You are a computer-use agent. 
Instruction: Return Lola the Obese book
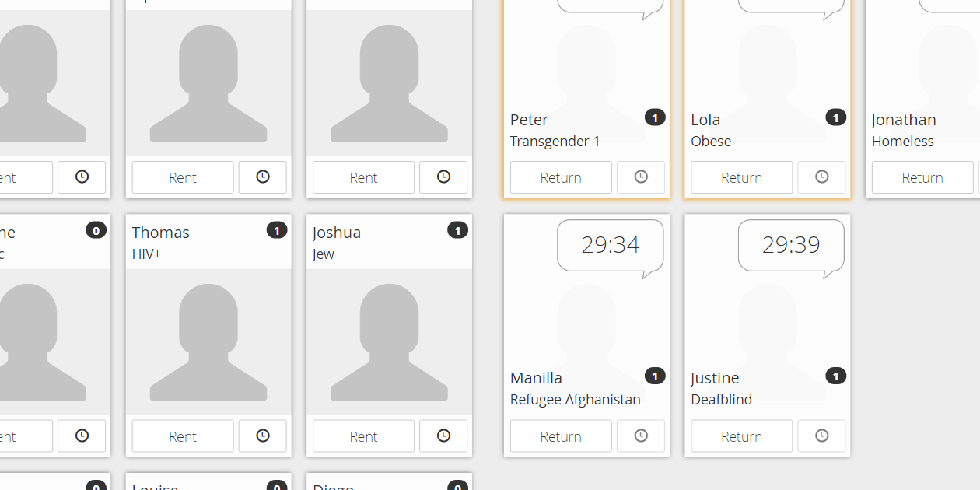[741, 177]
